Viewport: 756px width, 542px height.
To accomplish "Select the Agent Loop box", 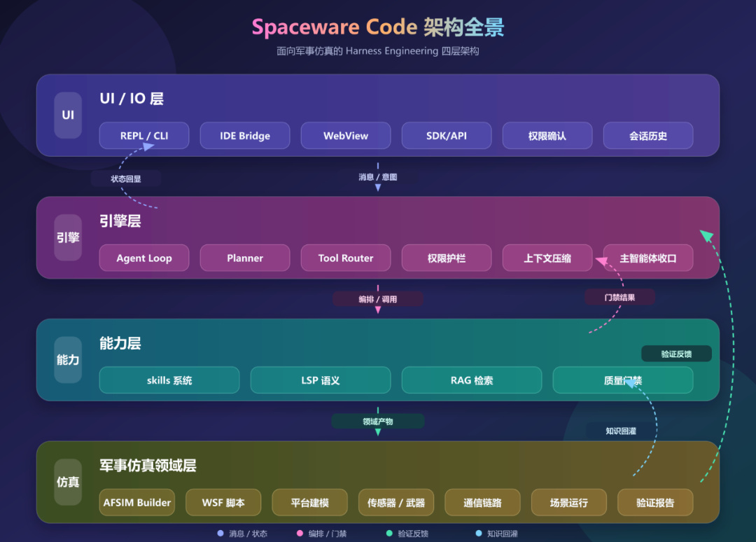I will click(144, 258).
